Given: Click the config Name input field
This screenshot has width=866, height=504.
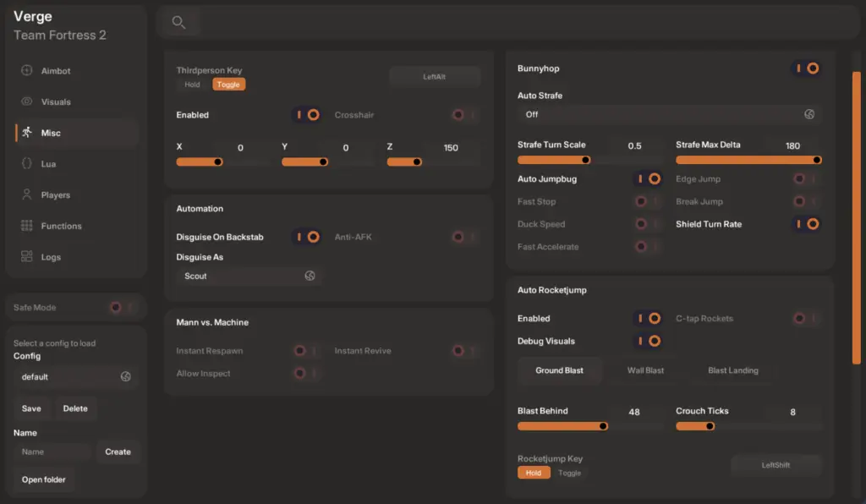Looking at the screenshot, I should pos(52,452).
